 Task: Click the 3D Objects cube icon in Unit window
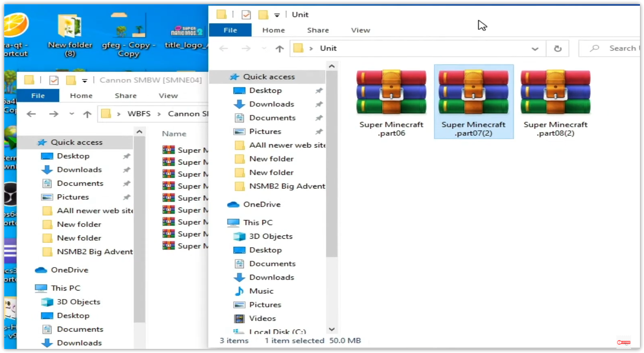[x=239, y=236]
